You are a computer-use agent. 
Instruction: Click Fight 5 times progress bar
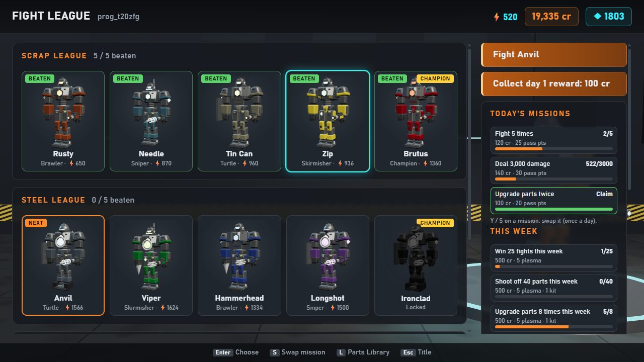point(554,149)
